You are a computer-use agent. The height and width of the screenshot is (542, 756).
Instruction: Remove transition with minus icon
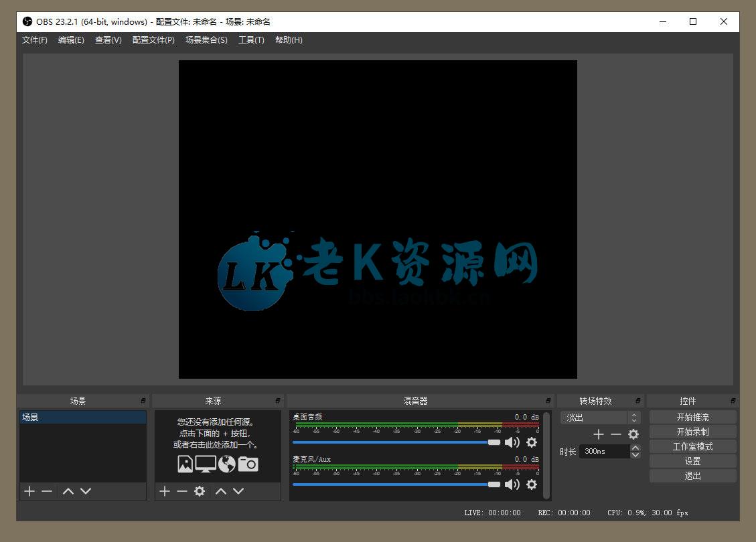615,434
